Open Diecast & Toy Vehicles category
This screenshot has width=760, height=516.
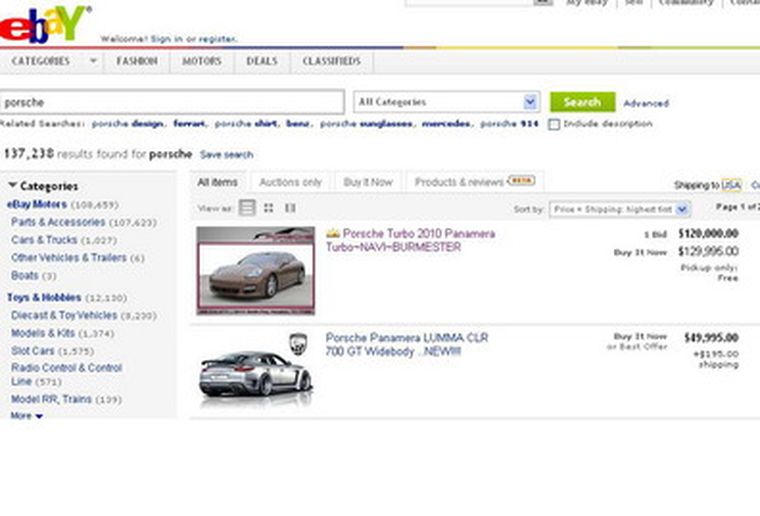pyautogui.click(x=64, y=315)
